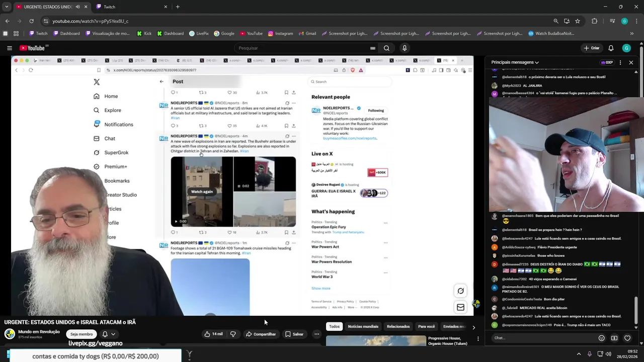Bookmark this page with star icon

click(578, 21)
